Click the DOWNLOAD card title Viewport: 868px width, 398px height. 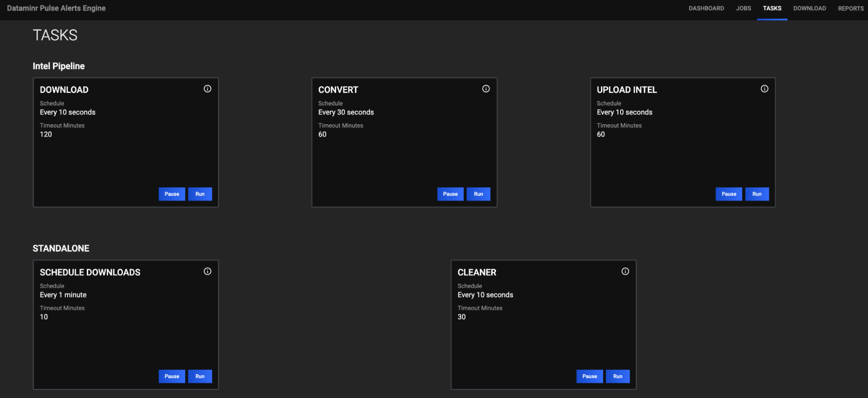tap(64, 90)
